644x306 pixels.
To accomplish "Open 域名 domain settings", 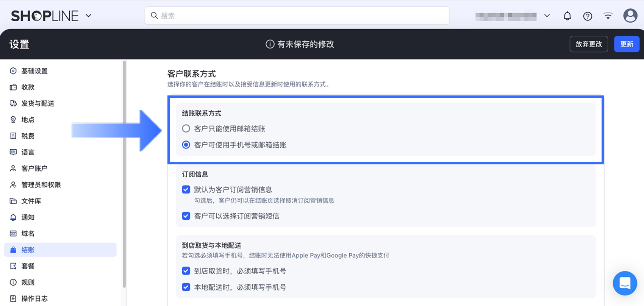I will click(28, 234).
